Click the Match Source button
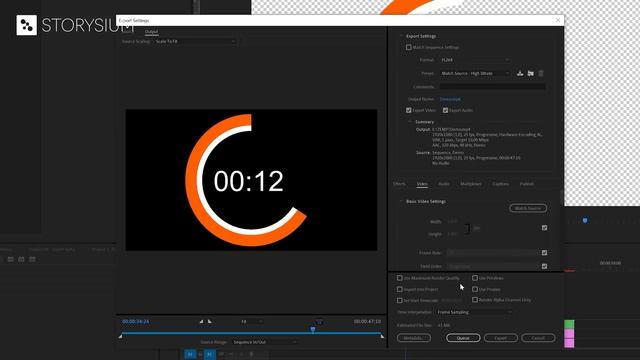The height and width of the screenshot is (360, 640). pos(528,208)
